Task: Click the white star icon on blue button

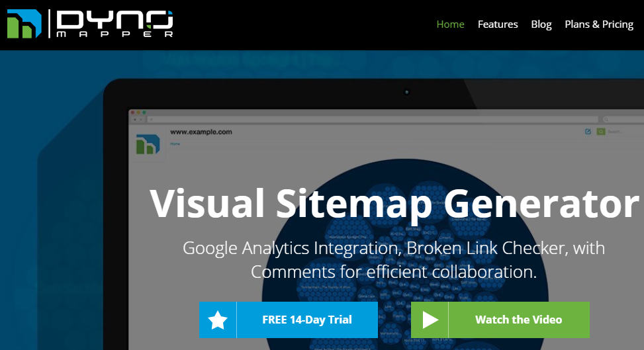Action: [218, 320]
